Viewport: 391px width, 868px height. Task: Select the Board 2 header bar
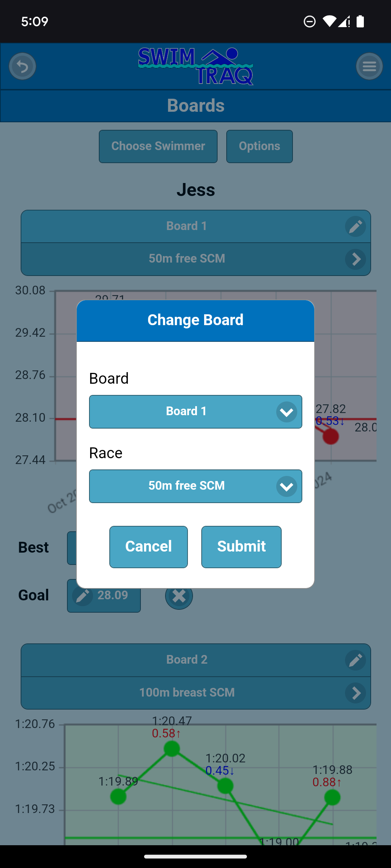point(187,660)
